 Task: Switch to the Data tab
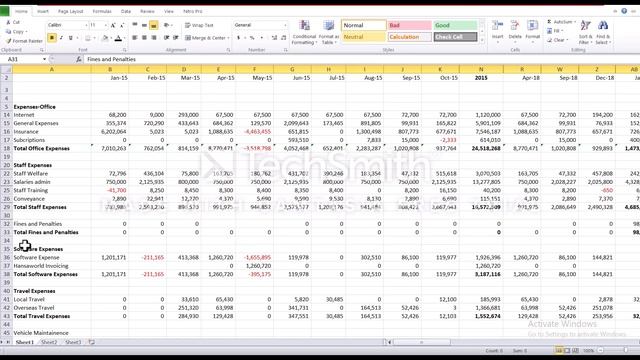pyautogui.click(x=126, y=11)
